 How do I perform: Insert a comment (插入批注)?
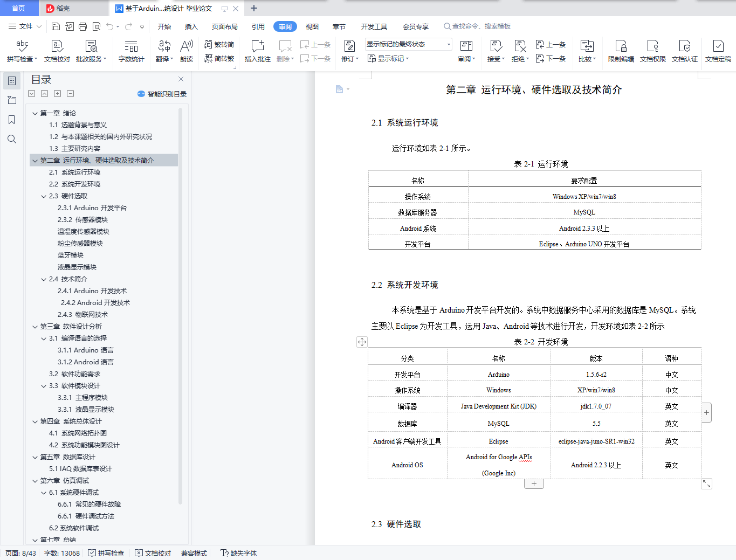(x=257, y=51)
